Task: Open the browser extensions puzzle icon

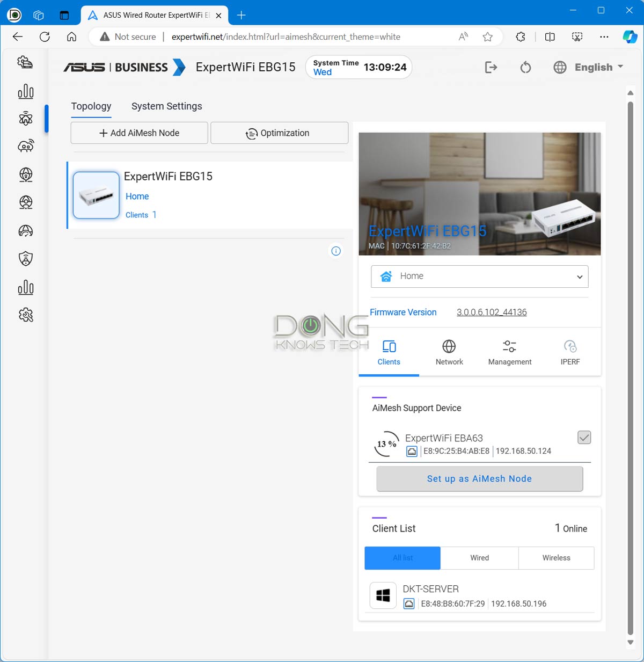Action: (521, 37)
